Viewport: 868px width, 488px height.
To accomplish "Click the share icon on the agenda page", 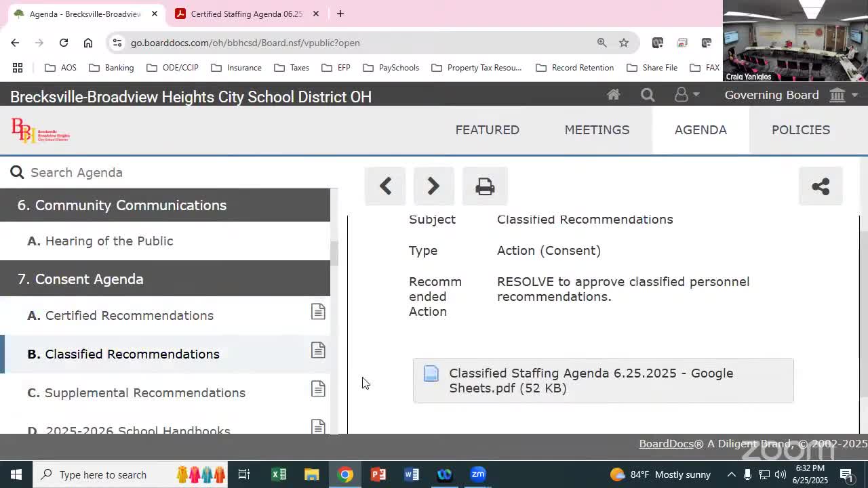I will (x=821, y=186).
